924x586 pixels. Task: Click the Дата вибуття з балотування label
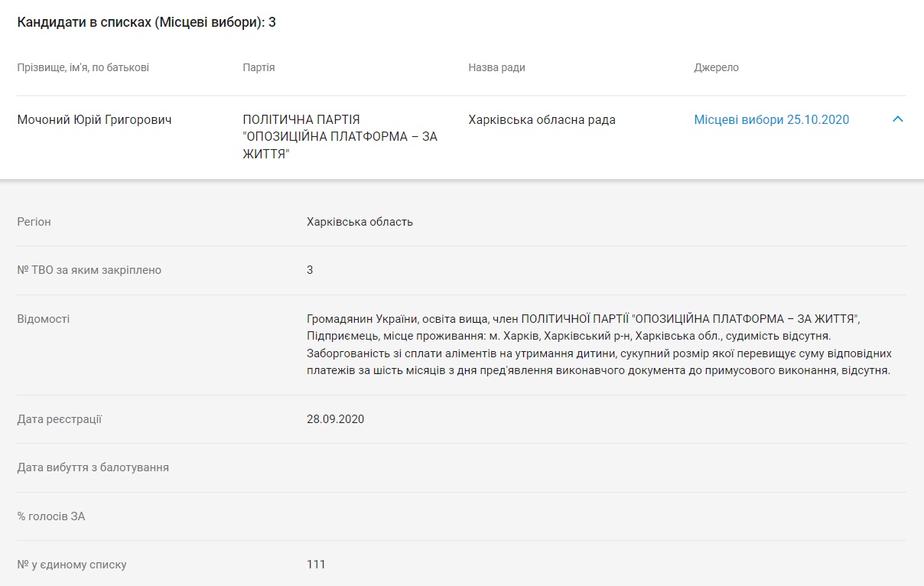pos(93,467)
